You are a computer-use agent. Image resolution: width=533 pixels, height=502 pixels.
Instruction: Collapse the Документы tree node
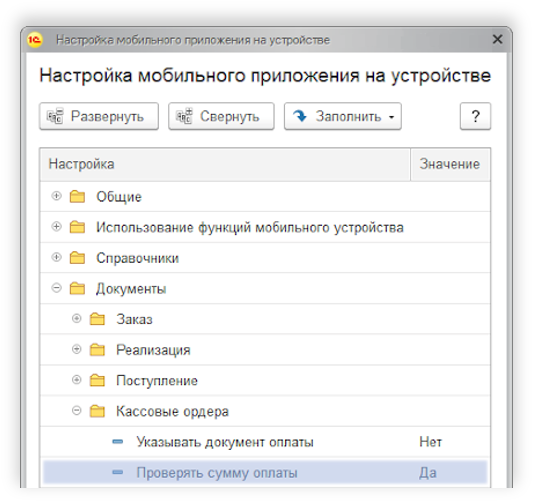pyautogui.click(x=56, y=288)
